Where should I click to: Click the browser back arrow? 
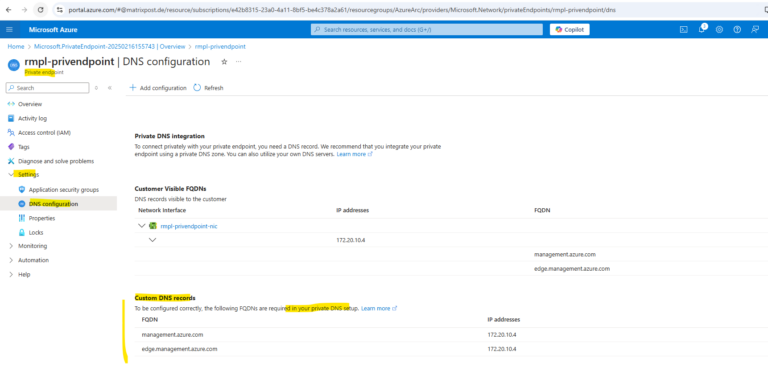(8, 10)
